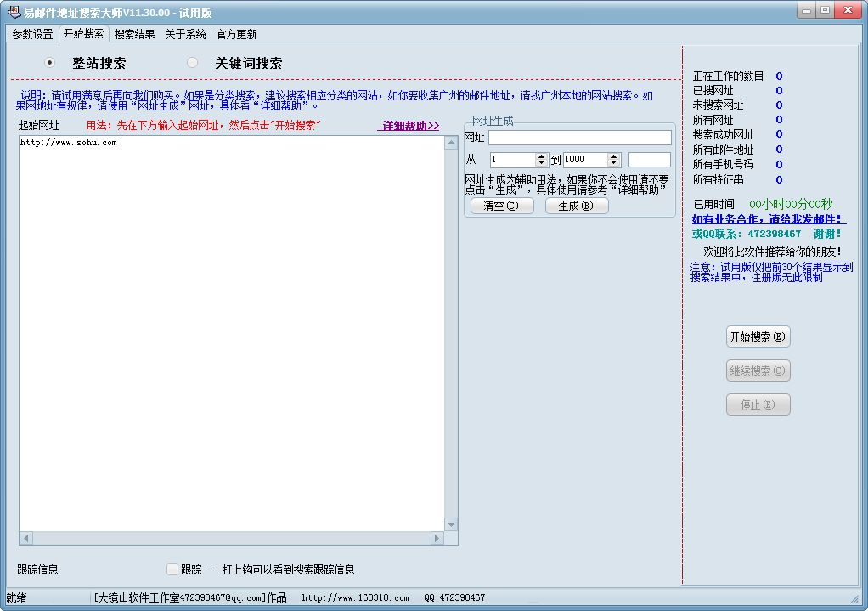The image size is (868, 611).
Task: Click the 网址 input field in 网址生成
Action: [579, 138]
